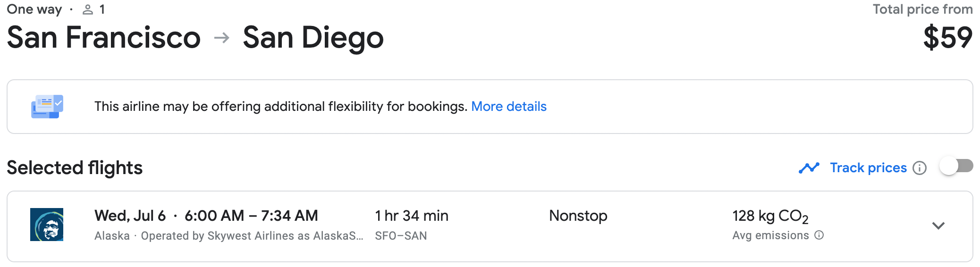
Task: Select the San Diego destination heading
Action: click(313, 38)
